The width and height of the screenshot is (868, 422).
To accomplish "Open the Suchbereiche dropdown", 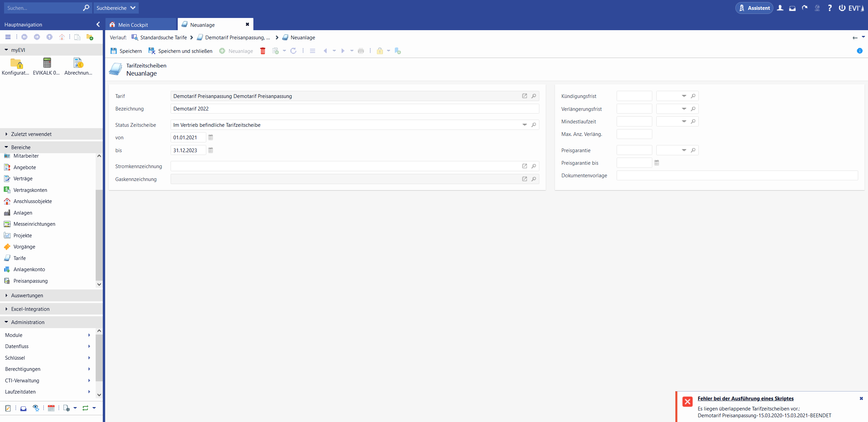I will click(x=116, y=8).
